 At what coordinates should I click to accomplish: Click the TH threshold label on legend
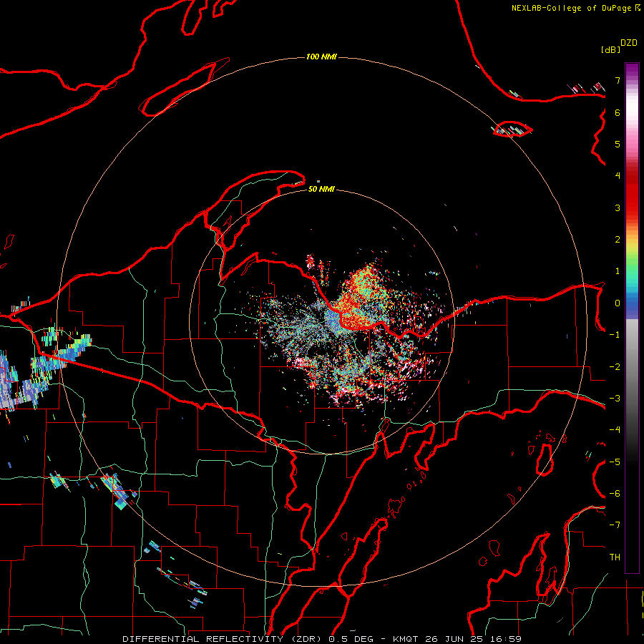[615, 557]
